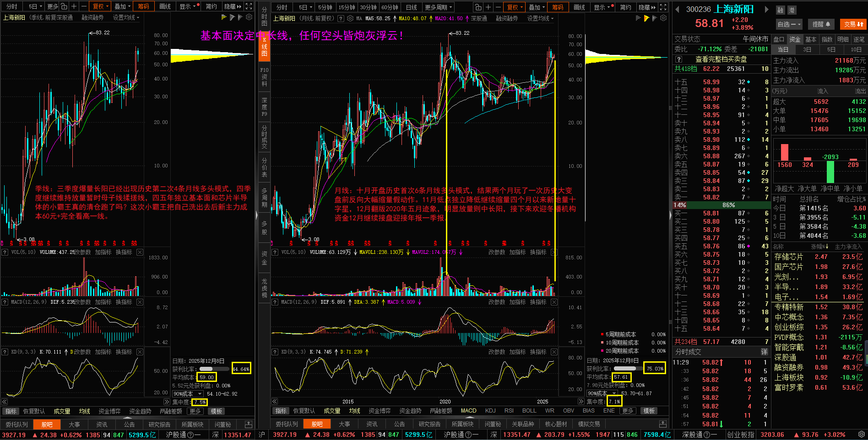The height and width of the screenshot is (440, 868).
Task: Open 复权 dropdown on right chart toolbar
Action: point(515,7)
